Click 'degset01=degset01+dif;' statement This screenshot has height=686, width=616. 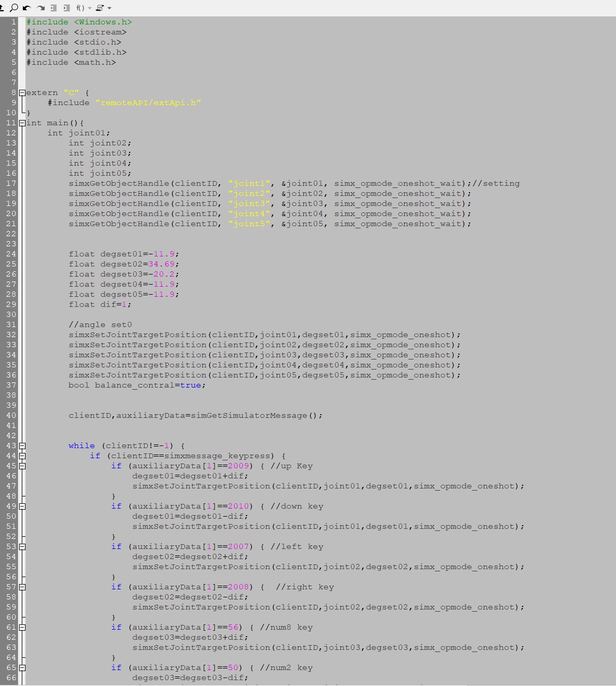[190, 476]
